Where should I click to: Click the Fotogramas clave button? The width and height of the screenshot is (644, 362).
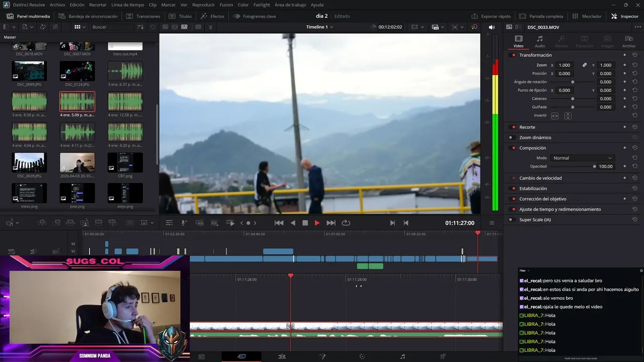click(x=255, y=16)
